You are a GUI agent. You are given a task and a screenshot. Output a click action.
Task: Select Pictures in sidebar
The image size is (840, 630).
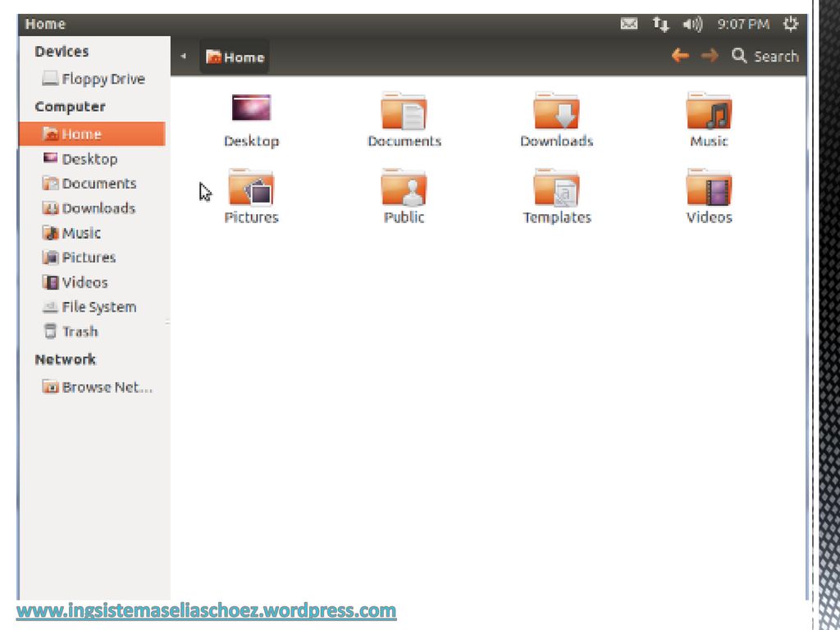[x=79, y=258]
